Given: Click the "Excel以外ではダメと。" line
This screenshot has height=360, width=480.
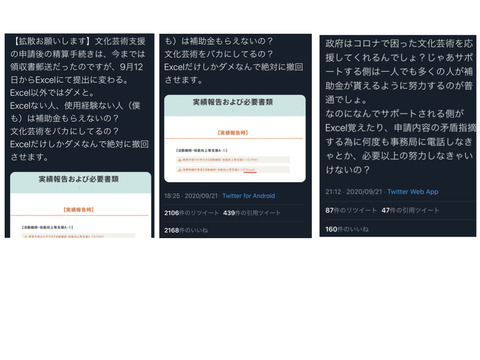Looking at the screenshot, I should (52, 92).
